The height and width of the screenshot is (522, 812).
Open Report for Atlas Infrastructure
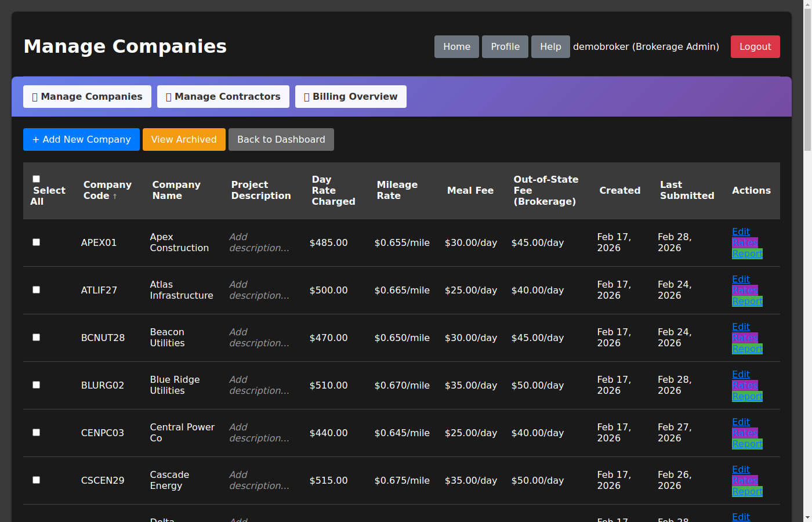[x=747, y=301]
